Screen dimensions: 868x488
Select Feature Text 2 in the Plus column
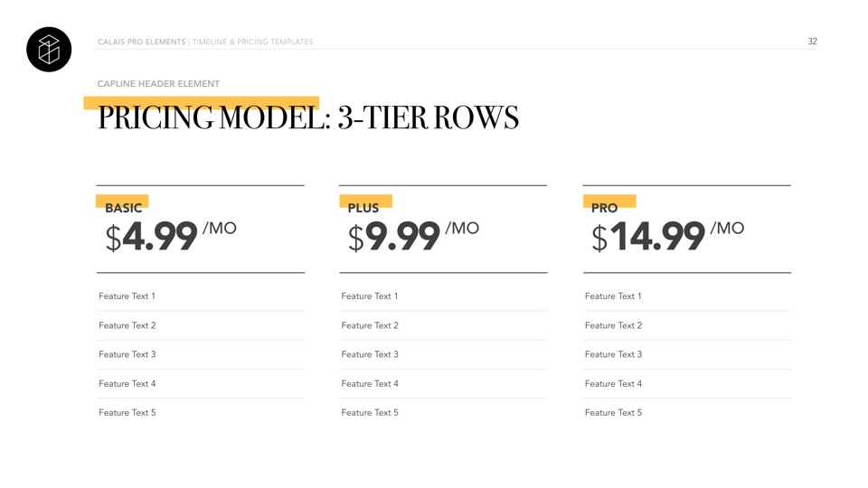pos(370,325)
